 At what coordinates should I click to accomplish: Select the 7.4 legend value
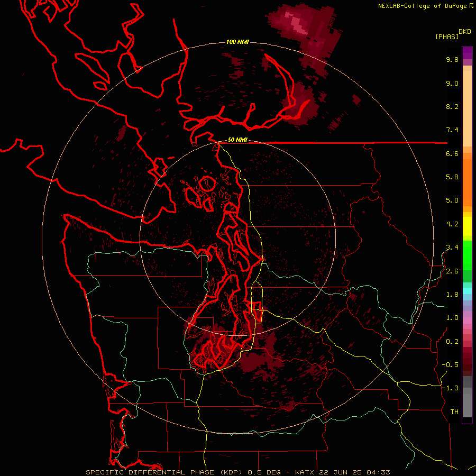[x=452, y=130]
